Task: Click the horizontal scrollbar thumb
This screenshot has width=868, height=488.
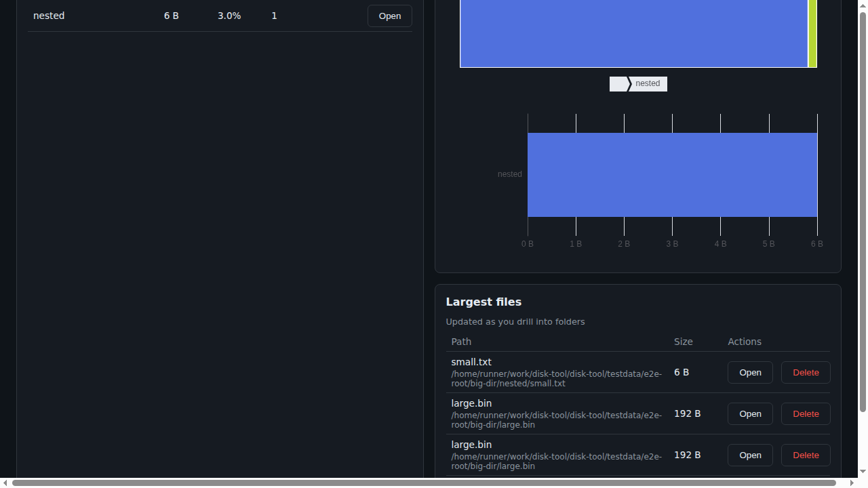Action: pyautogui.click(x=424, y=483)
